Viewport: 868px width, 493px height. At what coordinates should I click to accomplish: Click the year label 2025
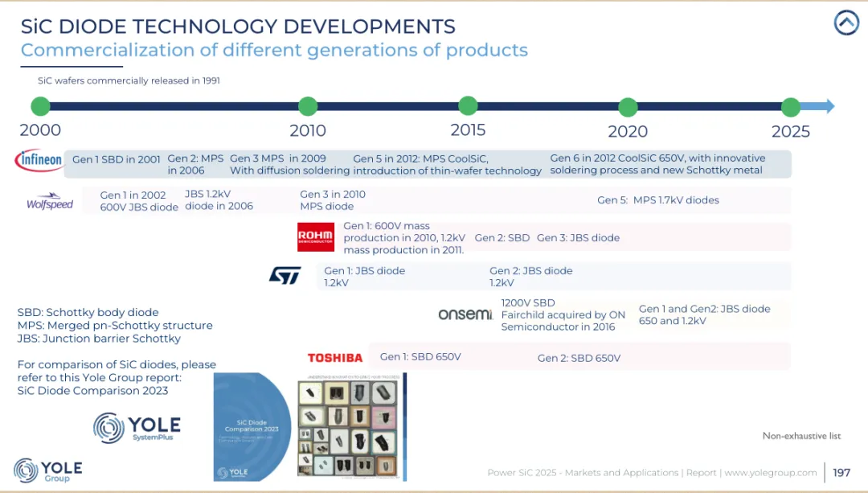click(x=791, y=132)
